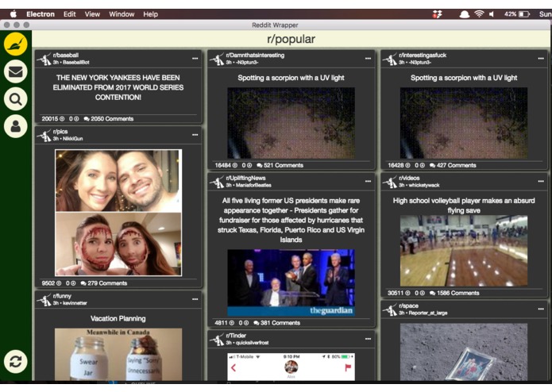Click the r/videos subreddit name
This screenshot has width=552, height=392.
(x=409, y=179)
